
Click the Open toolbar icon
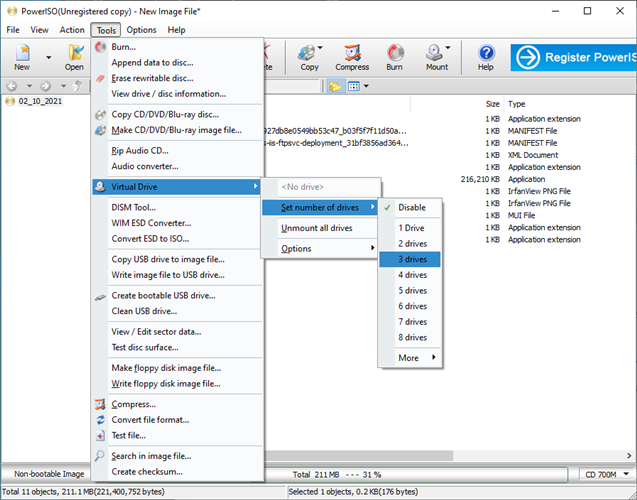click(x=74, y=57)
